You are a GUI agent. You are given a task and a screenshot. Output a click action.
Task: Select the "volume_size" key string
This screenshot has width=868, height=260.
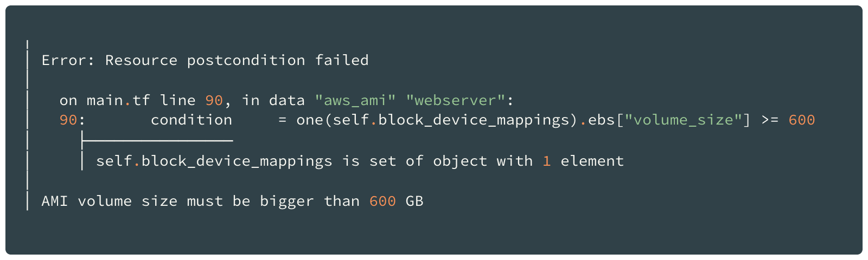(x=683, y=120)
